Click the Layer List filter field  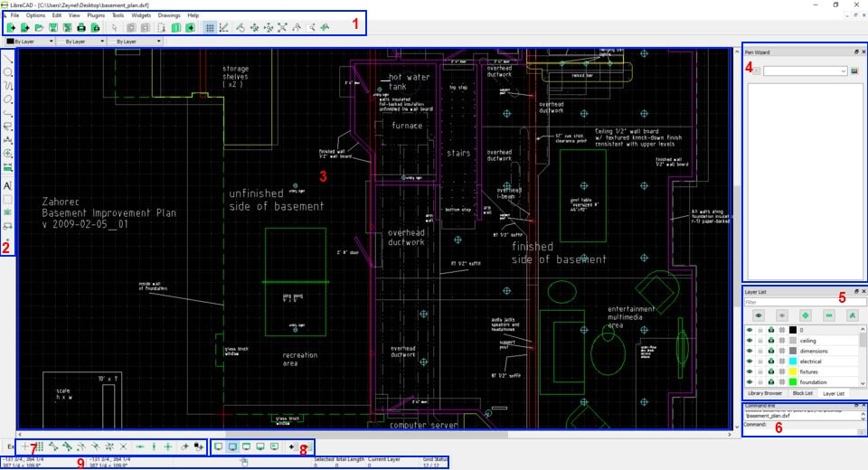[x=805, y=302]
